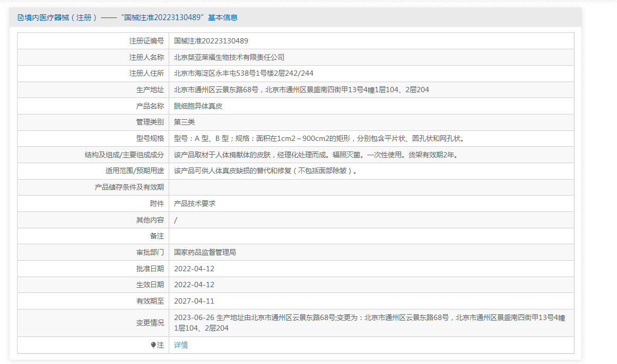
Task: Click the 其他内容 label
Action: (150, 220)
